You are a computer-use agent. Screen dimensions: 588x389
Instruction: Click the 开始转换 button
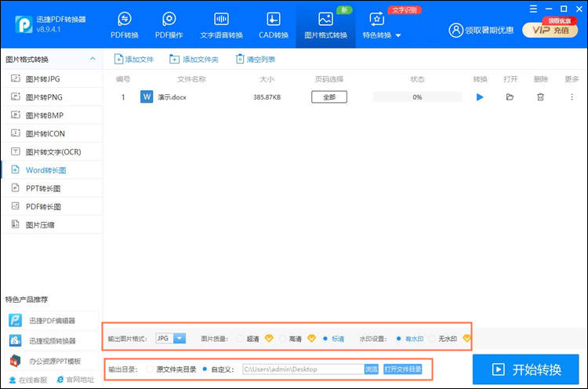pos(526,369)
